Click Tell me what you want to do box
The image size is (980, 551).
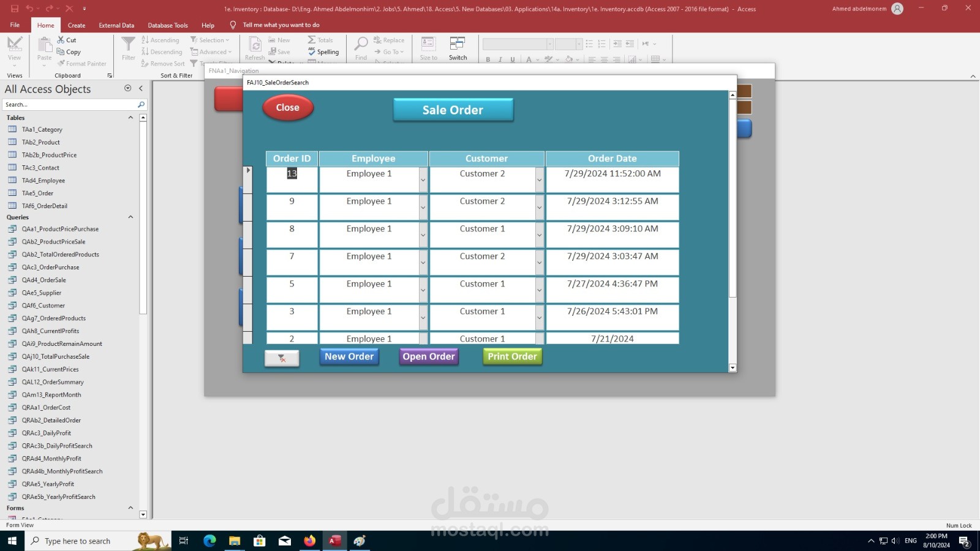coord(281,25)
